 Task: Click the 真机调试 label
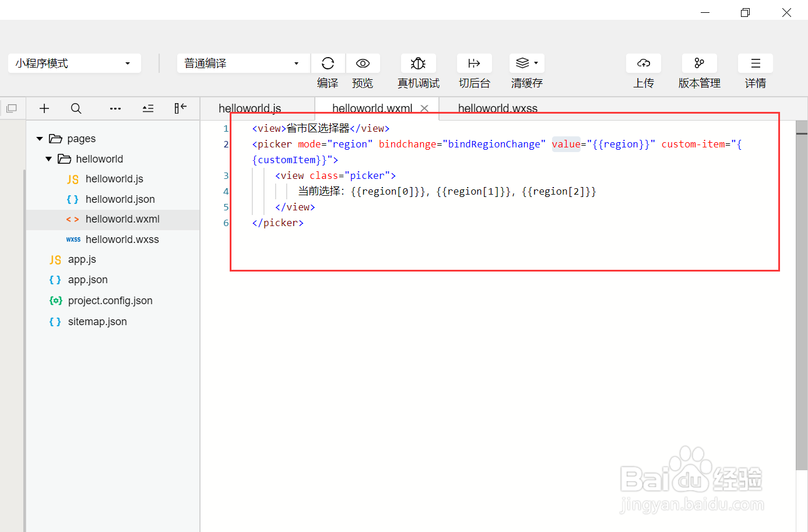point(419,83)
